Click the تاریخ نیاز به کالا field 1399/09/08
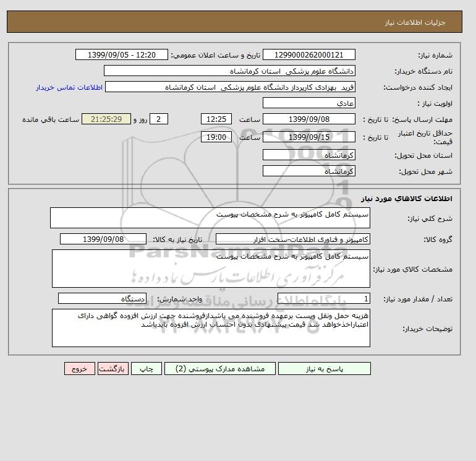The image size is (476, 461). point(103,239)
